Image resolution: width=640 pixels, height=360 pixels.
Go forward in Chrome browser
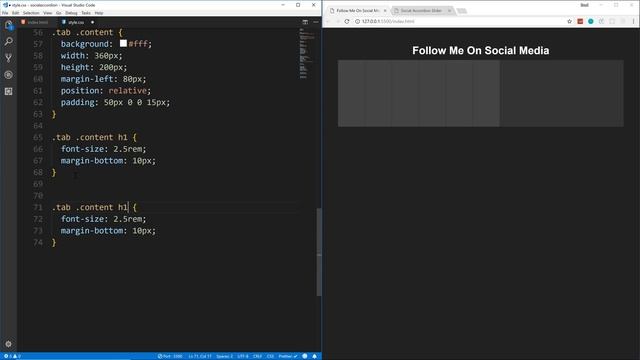point(337,21)
